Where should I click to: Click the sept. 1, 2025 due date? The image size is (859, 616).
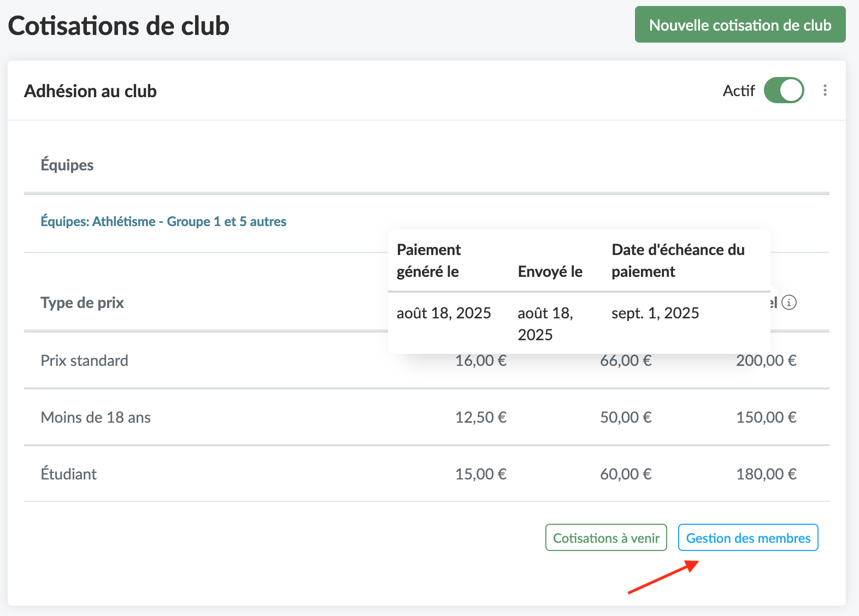(655, 313)
